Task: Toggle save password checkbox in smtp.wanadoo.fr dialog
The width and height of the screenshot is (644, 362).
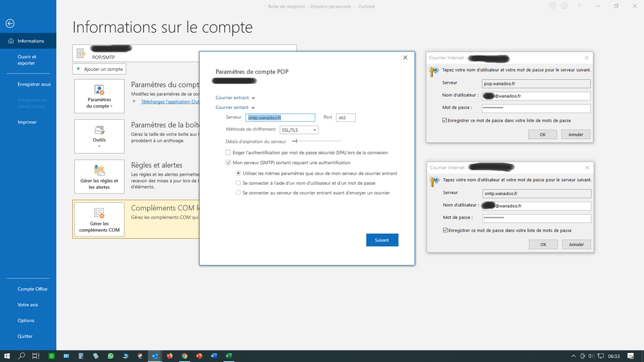Action: (x=445, y=230)
